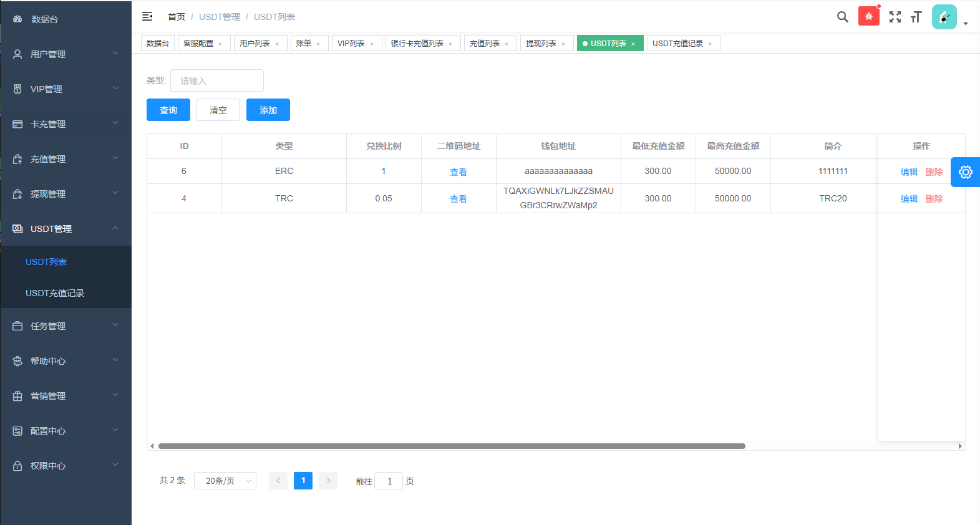Open the blue gear settings panel
The height and width of the screenshot is (525, 980).
tap(965, 172)
